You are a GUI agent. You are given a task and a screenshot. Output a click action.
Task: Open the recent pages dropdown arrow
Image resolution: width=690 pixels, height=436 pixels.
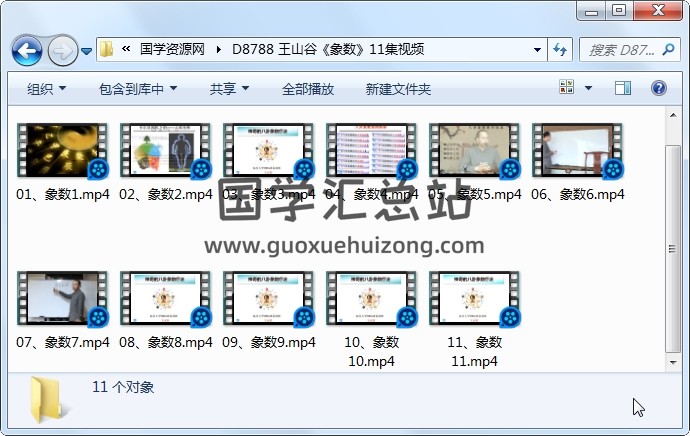point(86,49)
